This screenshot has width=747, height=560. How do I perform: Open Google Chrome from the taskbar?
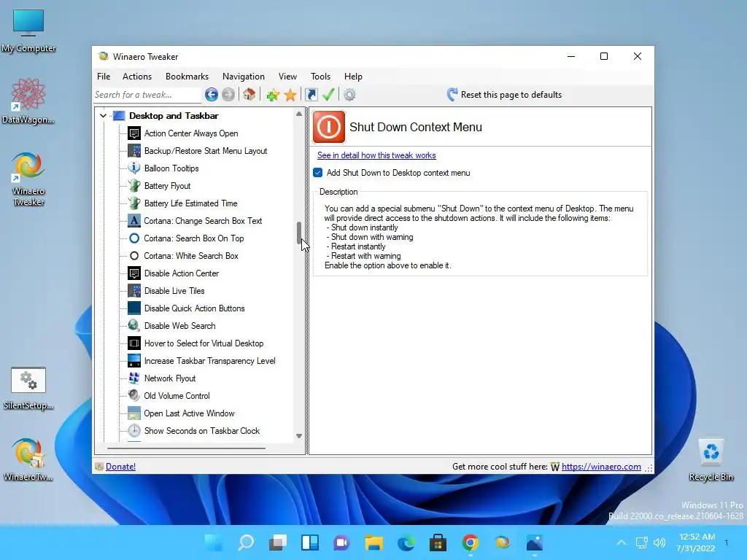471,542
